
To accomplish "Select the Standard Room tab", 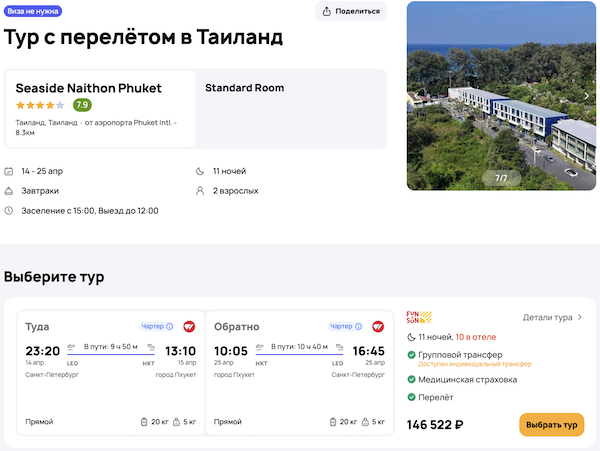I will 245,88.
